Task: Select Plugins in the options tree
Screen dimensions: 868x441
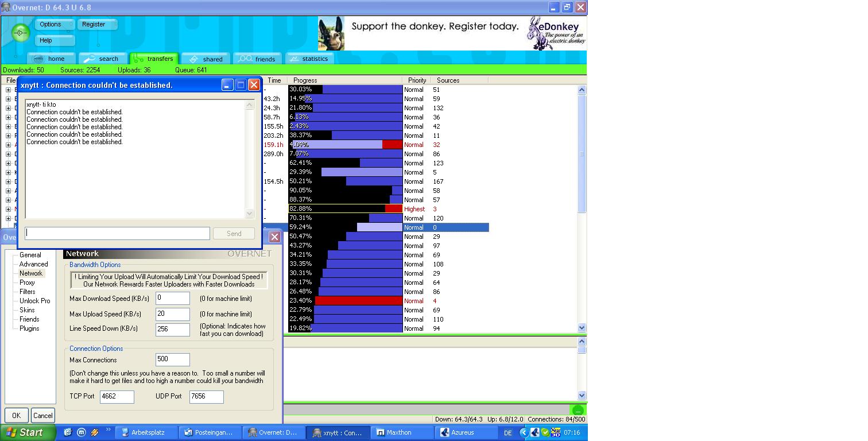Action: point(29,328)
